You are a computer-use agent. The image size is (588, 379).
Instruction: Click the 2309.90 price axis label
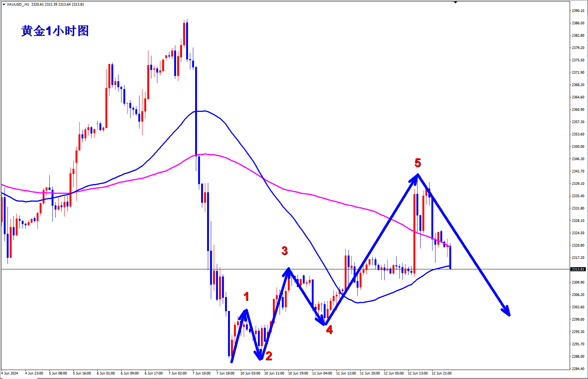point(578,282)
